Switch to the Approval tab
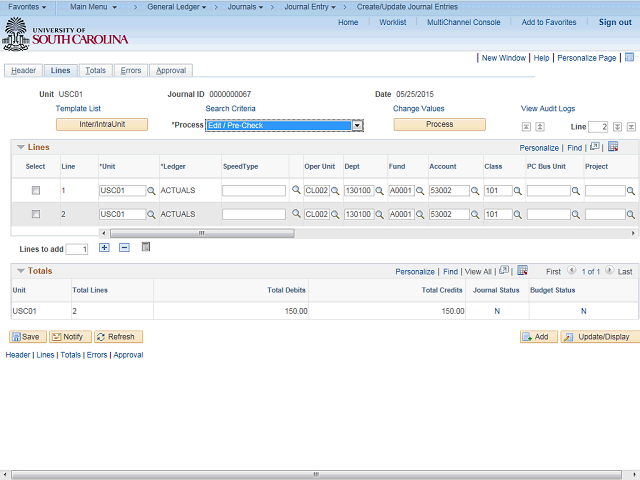Image resolution: width=640 pixels, height=480 pixels. (171, 71)
